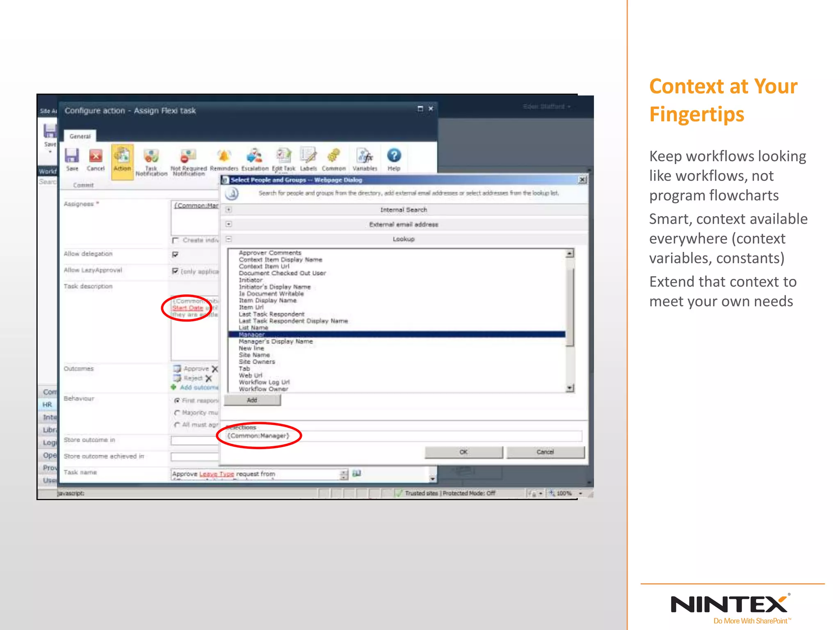Select Context Item Url entry
Image resolution: width=840 pixels, height=630 pixels.
(264, 266)
